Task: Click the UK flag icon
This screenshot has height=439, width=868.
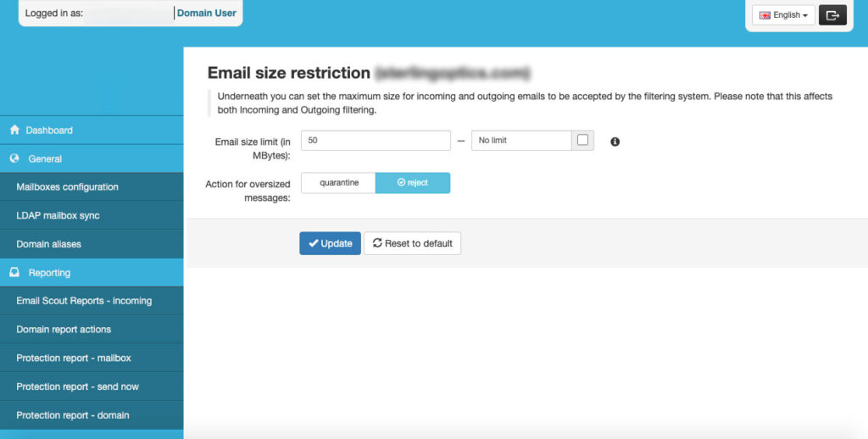Action: (x=765, y=15)
